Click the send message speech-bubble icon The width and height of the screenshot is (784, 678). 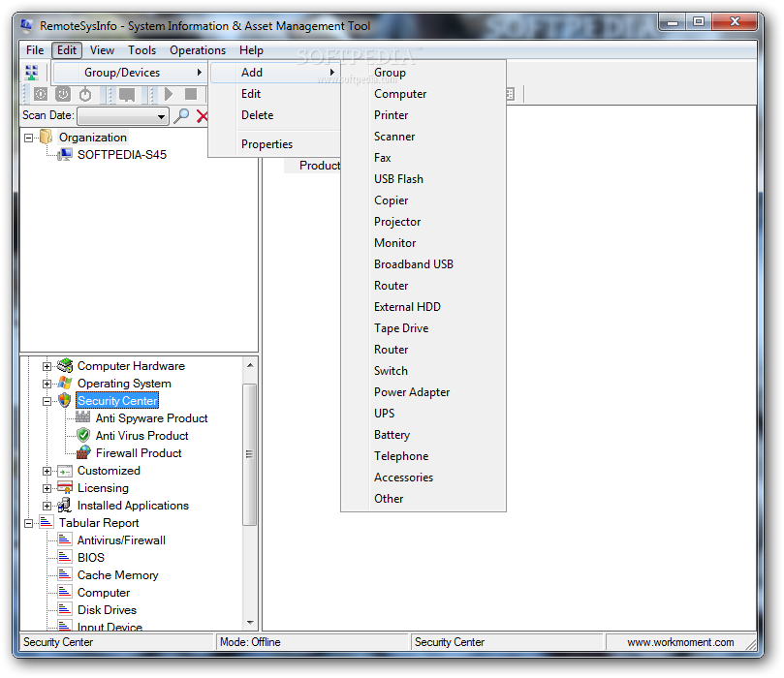[127, 94]
